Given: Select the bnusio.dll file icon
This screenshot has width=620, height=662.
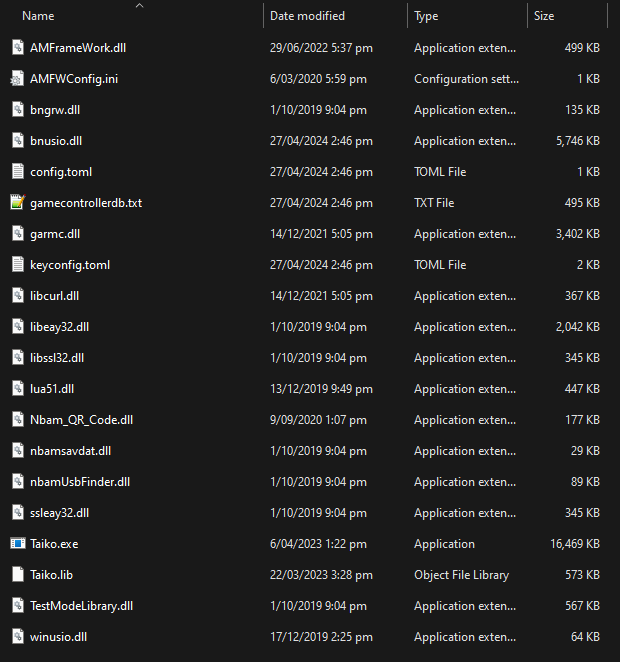Looking at the screenshot, I should (x=17, y=141).
